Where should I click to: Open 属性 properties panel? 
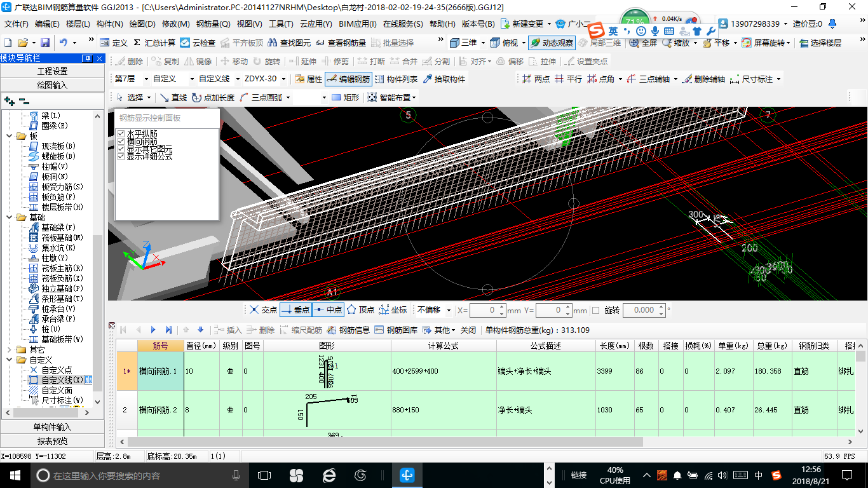click(x=309, y=79)
